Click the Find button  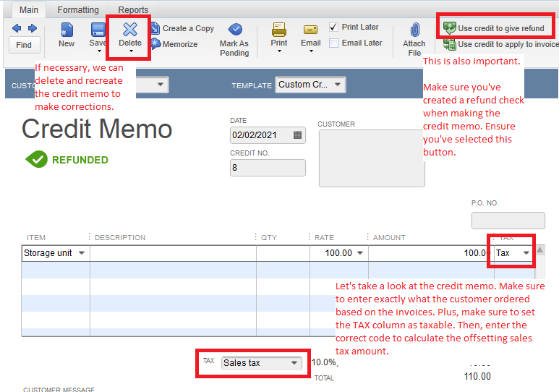25,45
